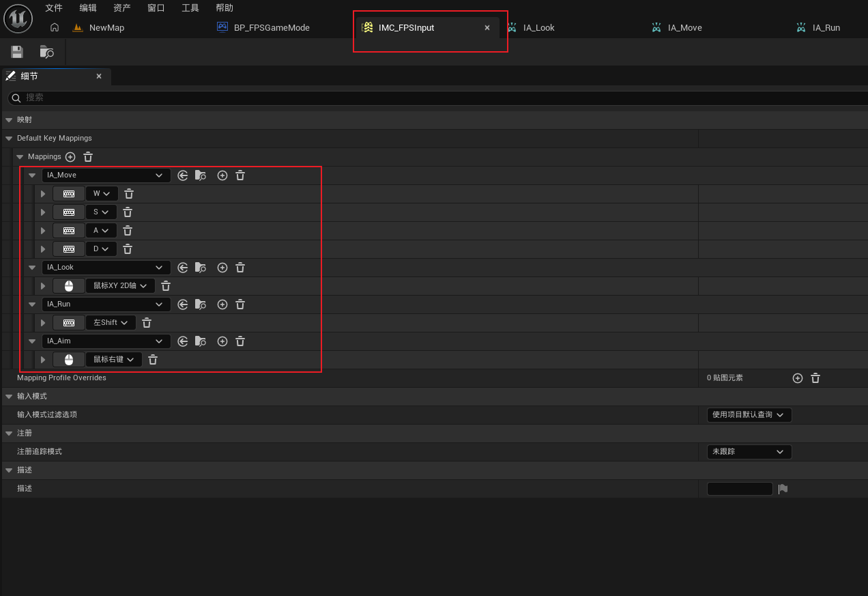This screenshot has width=868, height=596.
Task: Open the IA_Run action dropdown
Action: [x=106, y=304]
